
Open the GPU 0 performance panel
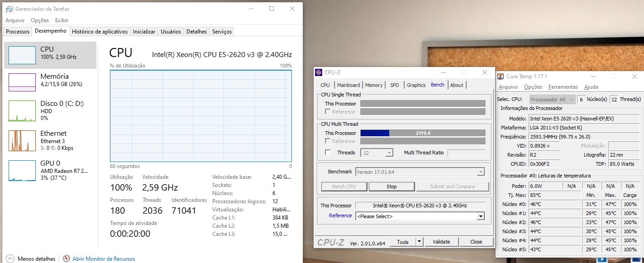coord(50,170)
